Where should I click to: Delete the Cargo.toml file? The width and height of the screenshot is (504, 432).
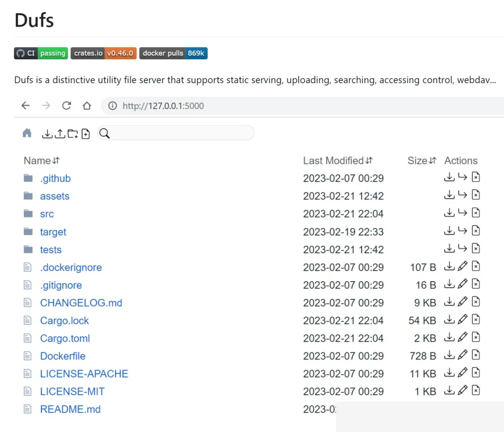coord(476,337)
